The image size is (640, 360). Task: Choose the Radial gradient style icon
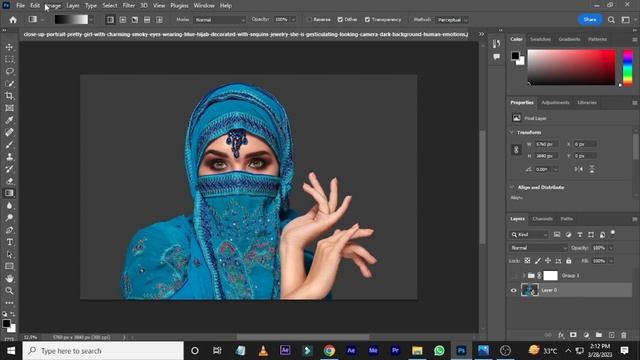[x=122, y=20]
